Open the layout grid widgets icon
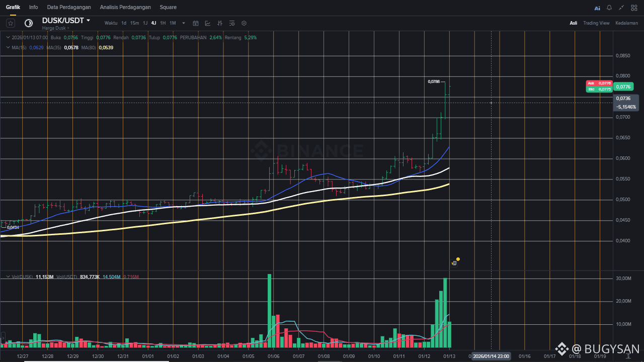The height and width of the screenshot is (362, 644). pos(634,8)
